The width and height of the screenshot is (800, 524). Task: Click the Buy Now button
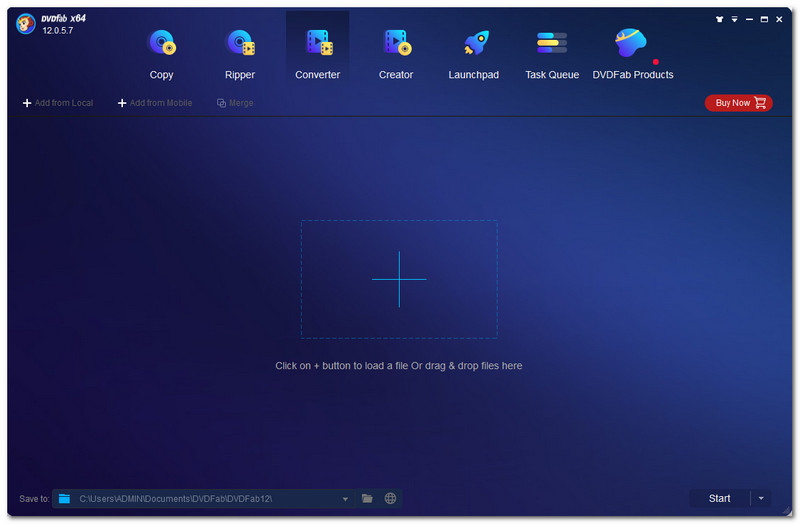pos(738,103)
